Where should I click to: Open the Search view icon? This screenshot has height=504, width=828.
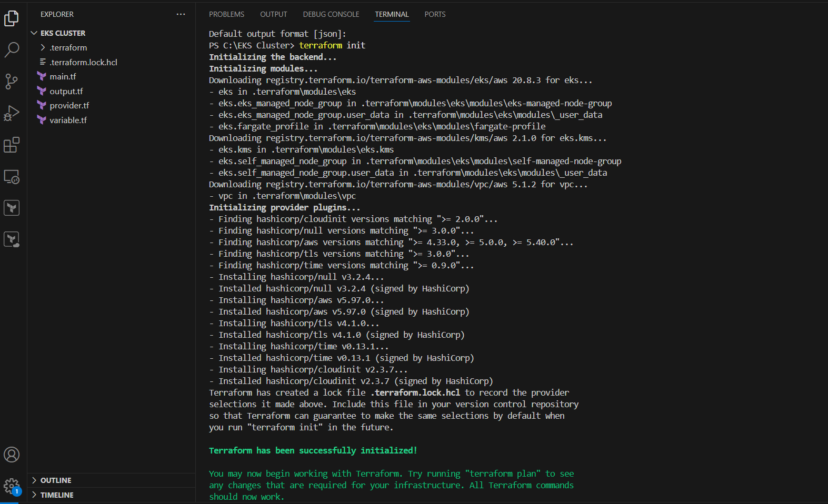(12, 50)
